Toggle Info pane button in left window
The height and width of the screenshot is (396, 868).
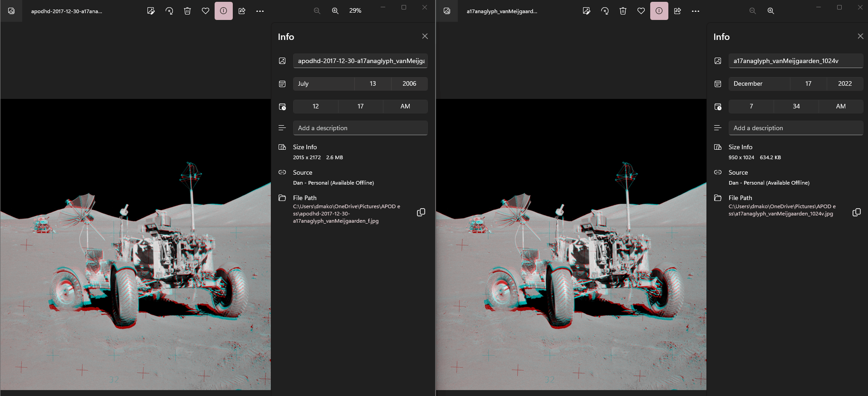point(224,11)
